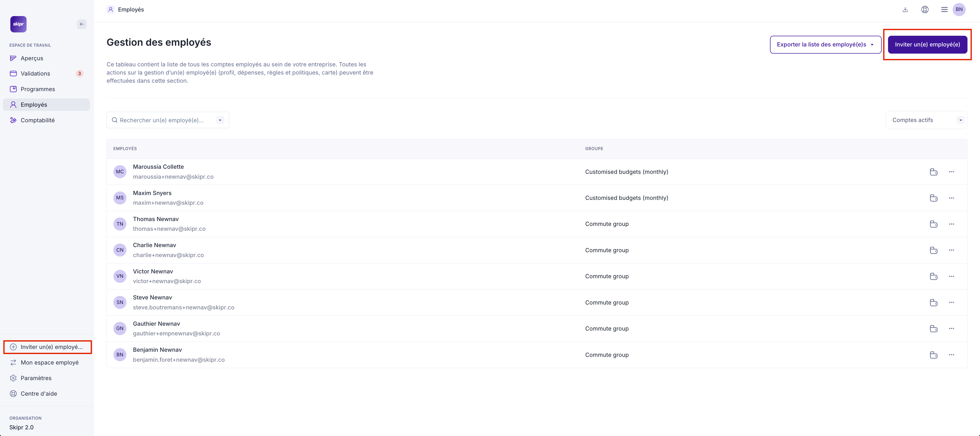Image resolution: width=980 pixels, height=436 pixels.
Task: Click the Rechercher un(e) employé(e) search field
Action: (x=162, y=120)
